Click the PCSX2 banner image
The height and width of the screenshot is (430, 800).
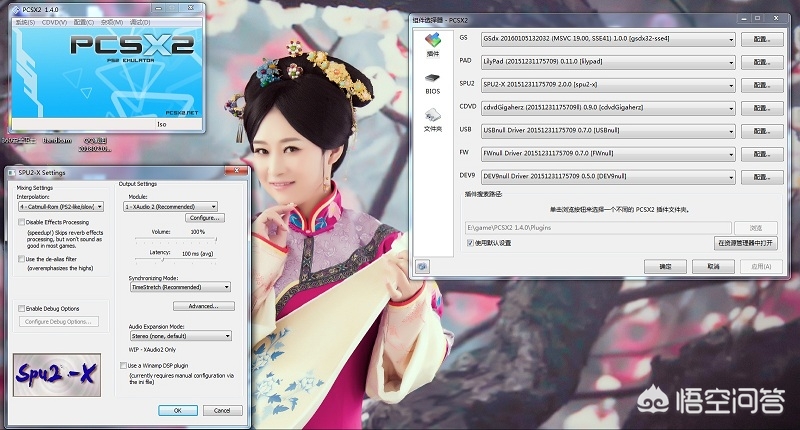point(107,72)
